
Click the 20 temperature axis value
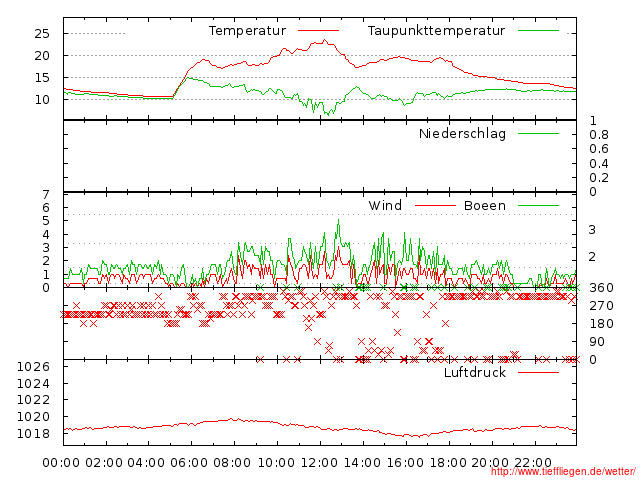[x=42, y=56]
